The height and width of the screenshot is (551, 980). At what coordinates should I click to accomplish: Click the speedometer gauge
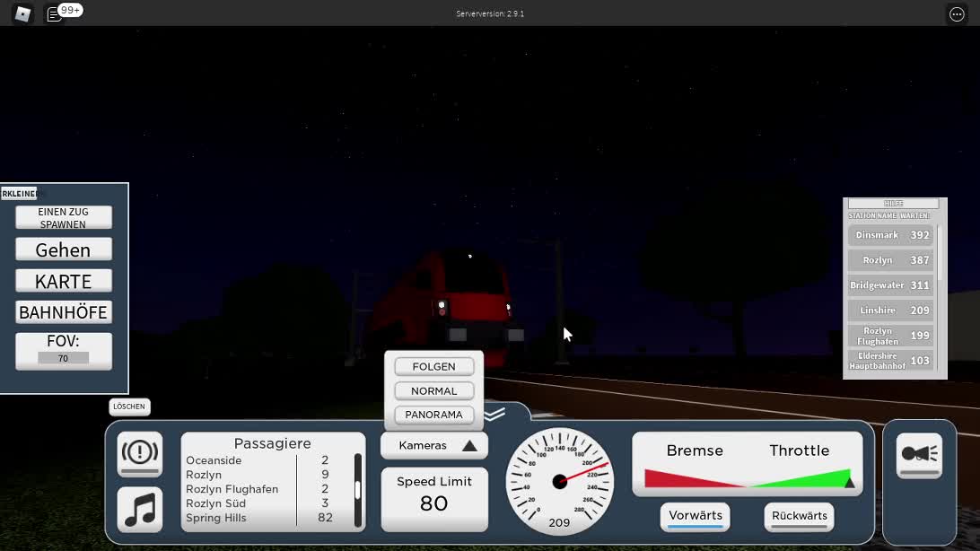(x=559, y=481)
